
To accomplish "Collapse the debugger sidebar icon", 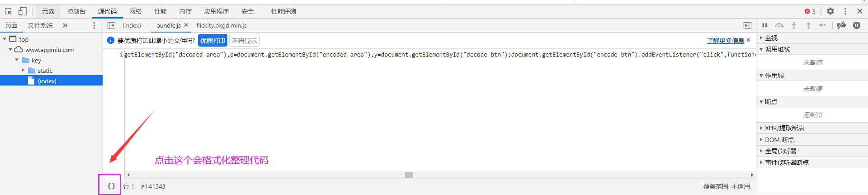I will [x=747, y=25].
